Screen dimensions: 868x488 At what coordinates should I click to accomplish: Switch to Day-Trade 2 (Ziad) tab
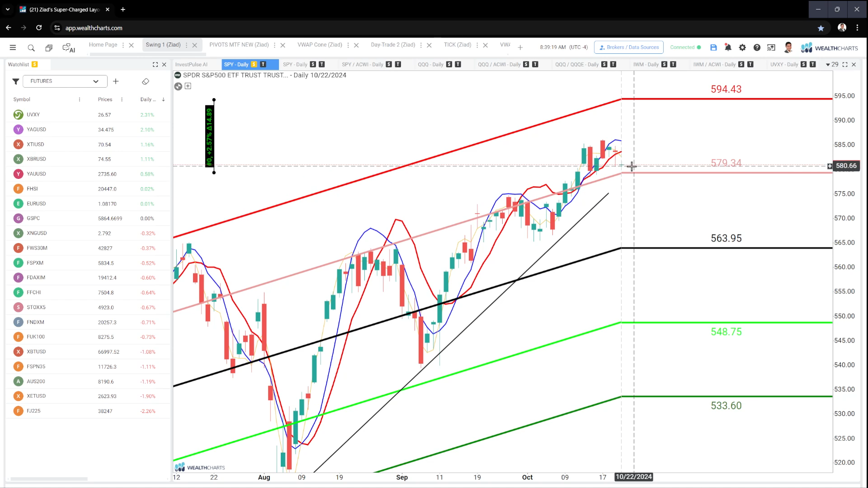[x=393, y=45]
